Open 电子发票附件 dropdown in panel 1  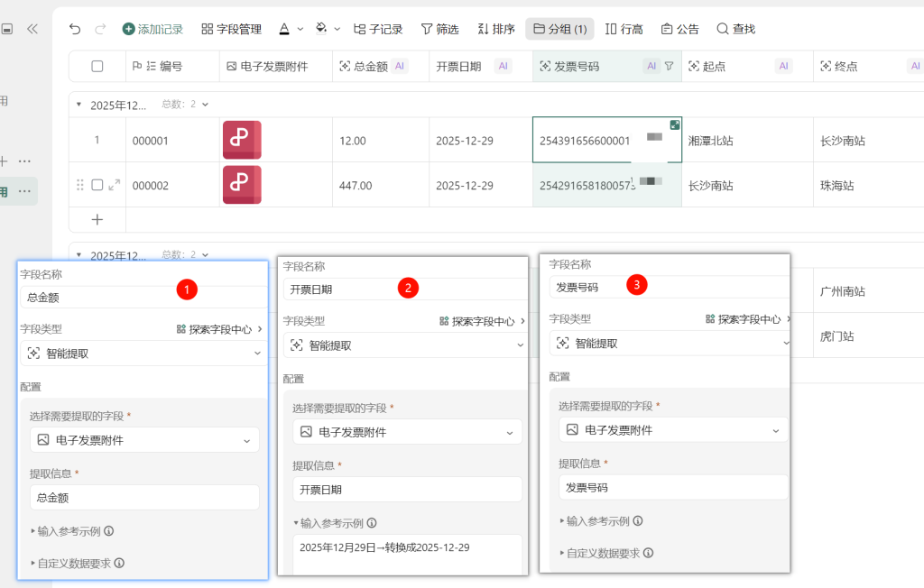click(x=144, y=439)
